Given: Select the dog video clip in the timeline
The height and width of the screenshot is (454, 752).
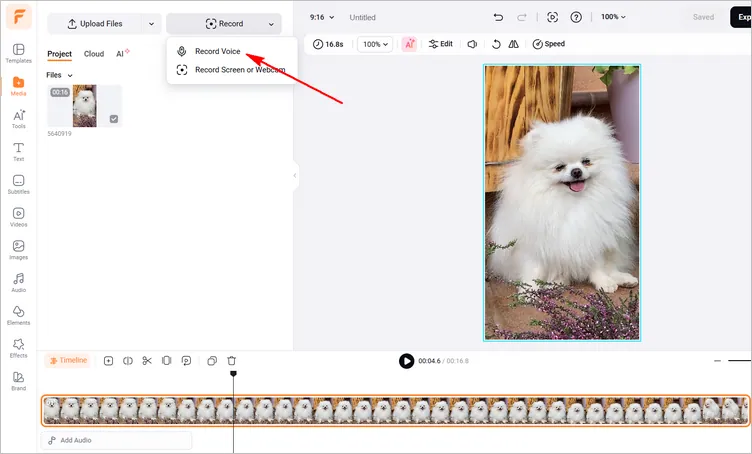Looking at the screenshot, I should point(395,410).
